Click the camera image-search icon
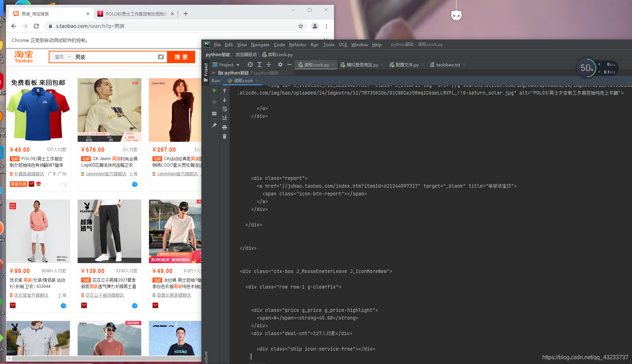The width and height of the screenshot is (632, 364). 161,57
